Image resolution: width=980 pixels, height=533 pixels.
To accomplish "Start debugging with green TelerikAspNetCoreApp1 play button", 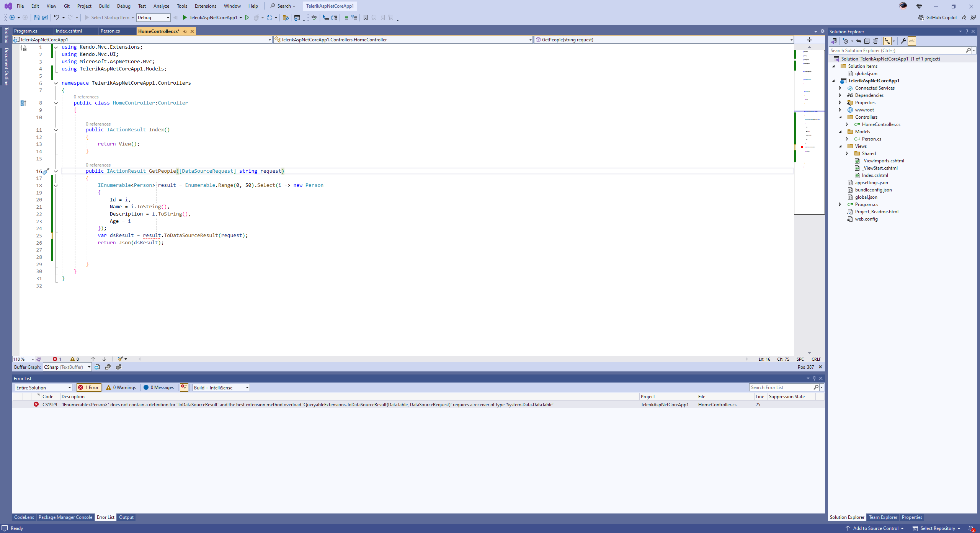I will click(x=185, y=18).
